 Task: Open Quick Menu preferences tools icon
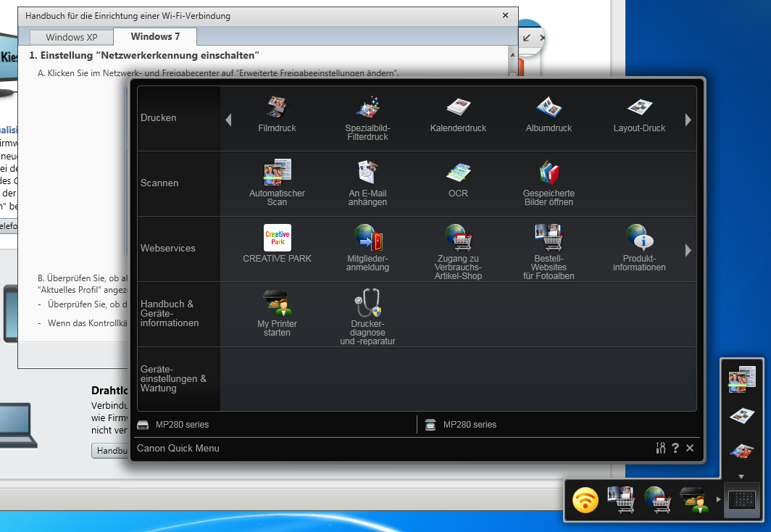pos(660,448)
